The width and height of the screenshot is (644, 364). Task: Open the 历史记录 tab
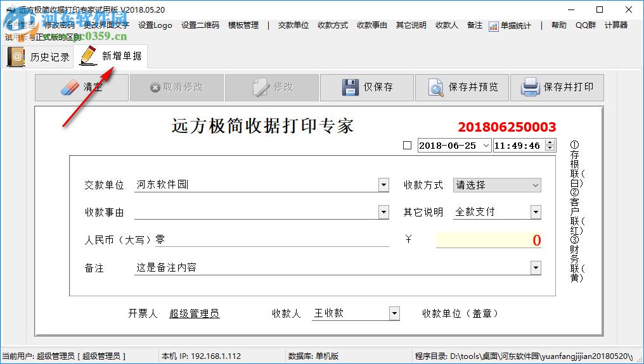pyautogui.click(x=38, y=56)
